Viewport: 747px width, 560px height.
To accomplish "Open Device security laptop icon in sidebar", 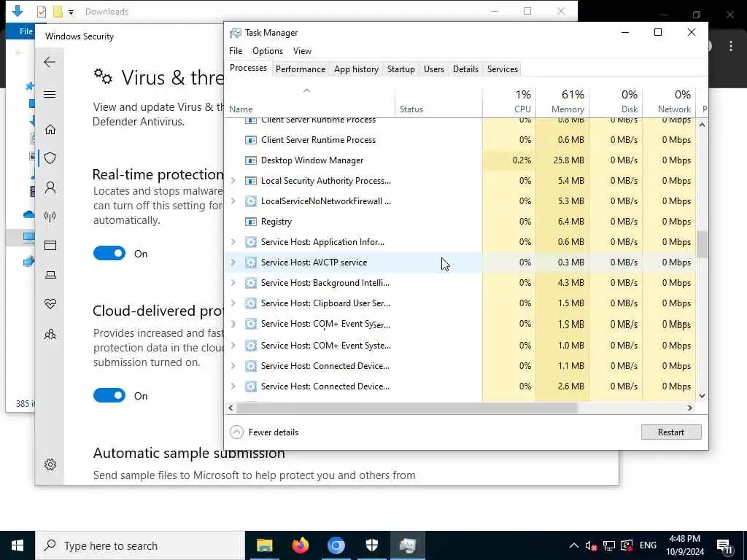I will coord(50,275).
